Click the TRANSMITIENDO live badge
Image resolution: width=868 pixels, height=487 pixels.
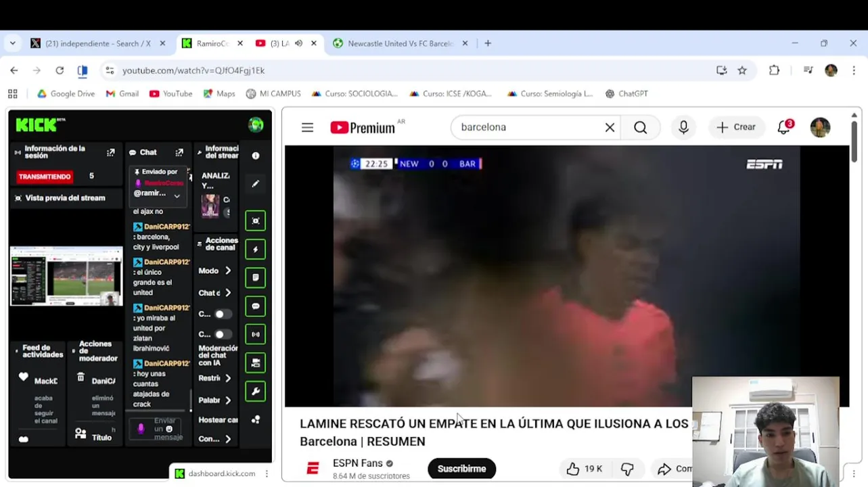45,177
